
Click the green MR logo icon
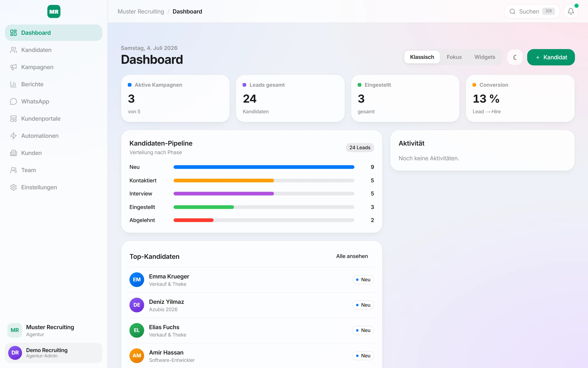click(54, 11)
